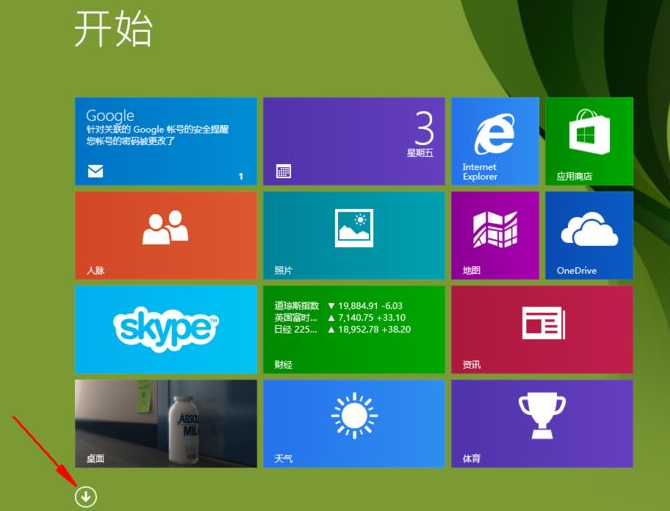Open the calendar tile showing 3 星期五
Viewport: 670px width, 511px height.
354,141
